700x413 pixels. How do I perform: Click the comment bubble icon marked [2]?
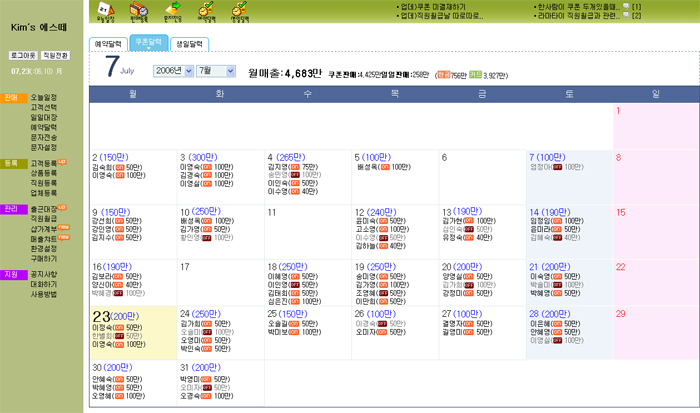pos(624,16)
